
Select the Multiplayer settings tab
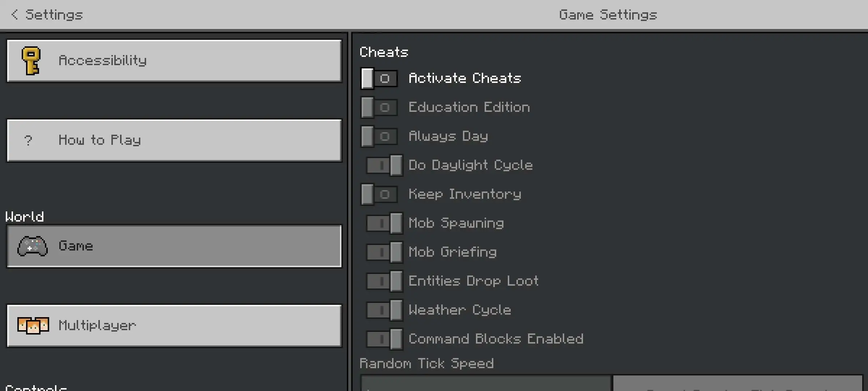(174, 326)
